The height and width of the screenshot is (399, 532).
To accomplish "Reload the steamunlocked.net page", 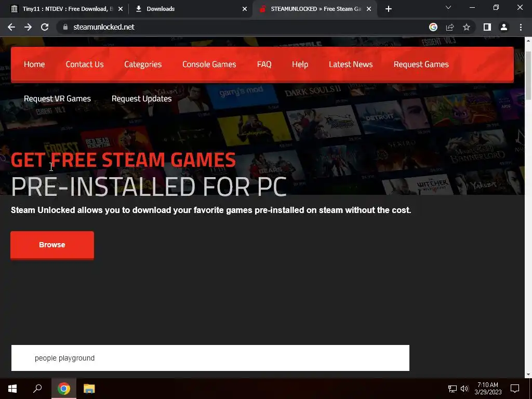I will pyautogui.click(x=45, y=27).
